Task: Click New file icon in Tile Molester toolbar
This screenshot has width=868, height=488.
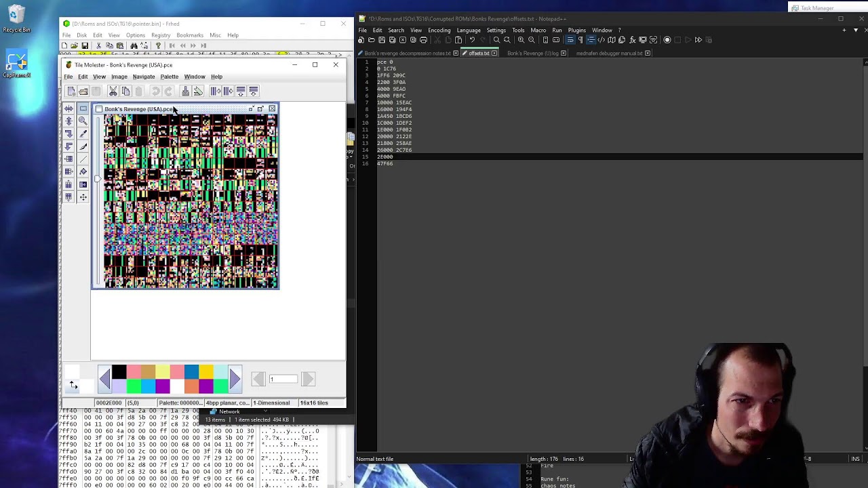Action: pyautogui.click(x=71, y=91)
